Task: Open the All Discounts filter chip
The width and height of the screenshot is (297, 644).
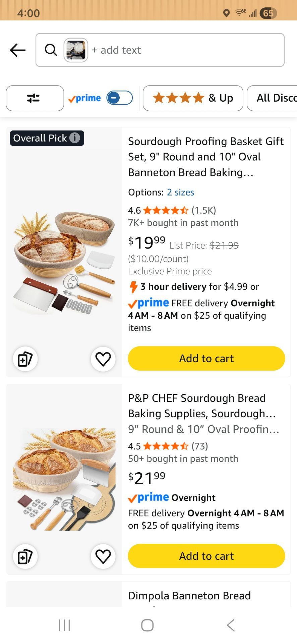Action: [x=272, y=98]
